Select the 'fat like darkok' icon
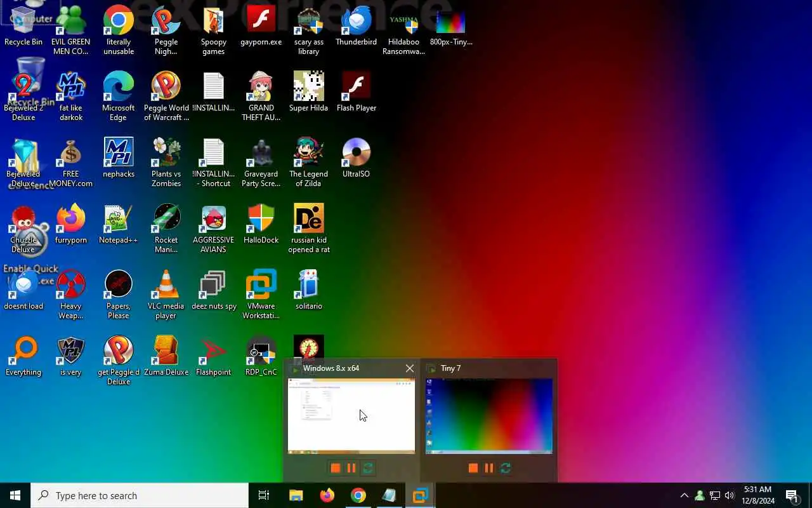The image size is (812, 508). (70, 97)
